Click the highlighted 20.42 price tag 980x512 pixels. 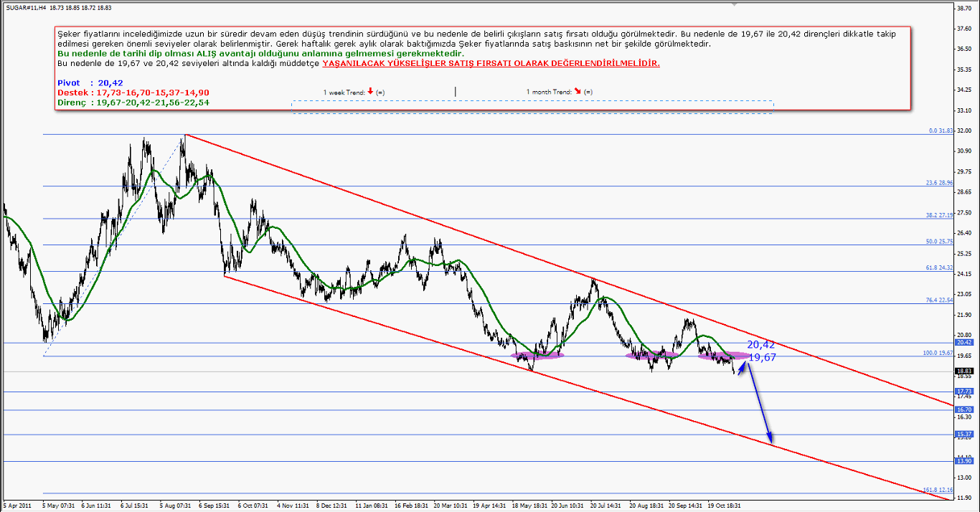point(963,343)
